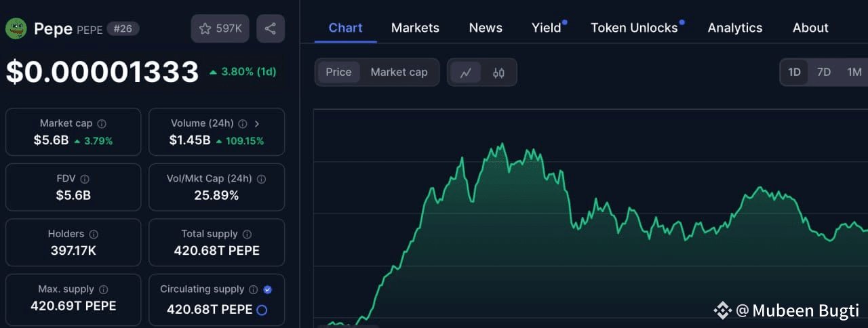
Task: Open the Yield tab
Action: point(547,28)
